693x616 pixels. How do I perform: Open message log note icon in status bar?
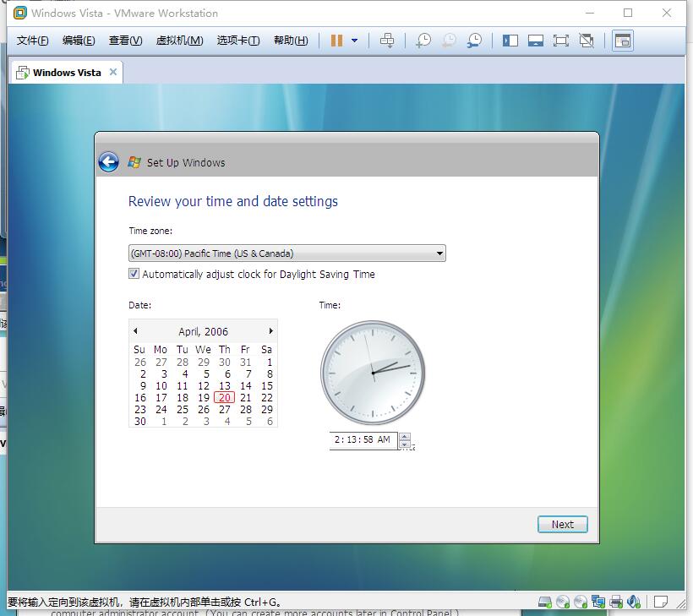pos(660,602)
